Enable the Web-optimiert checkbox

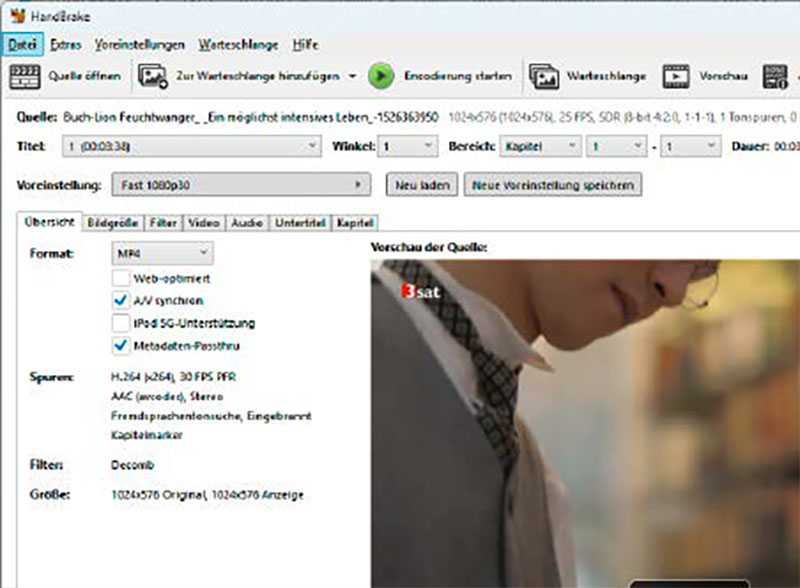pyautogui.click(x=121, y=279)
